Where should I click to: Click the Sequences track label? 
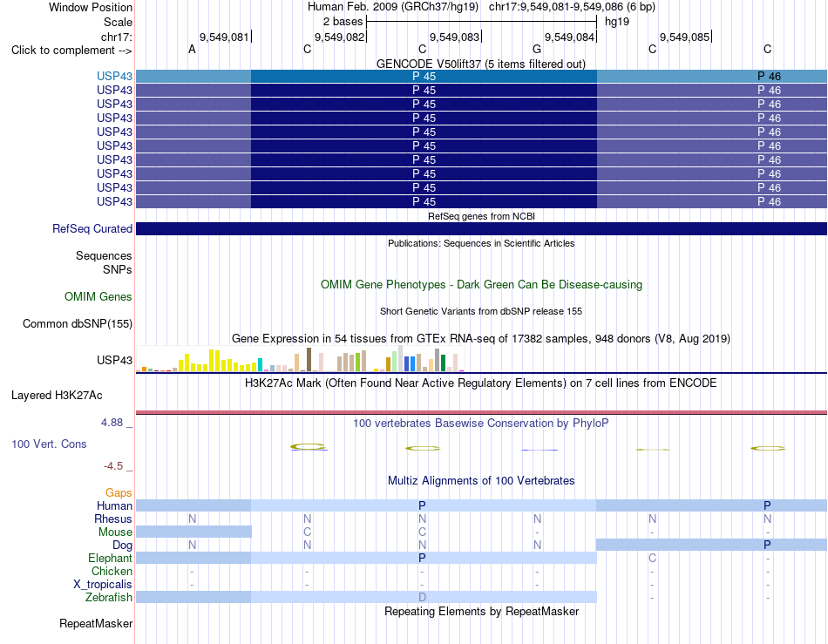[x=104, y=255]
